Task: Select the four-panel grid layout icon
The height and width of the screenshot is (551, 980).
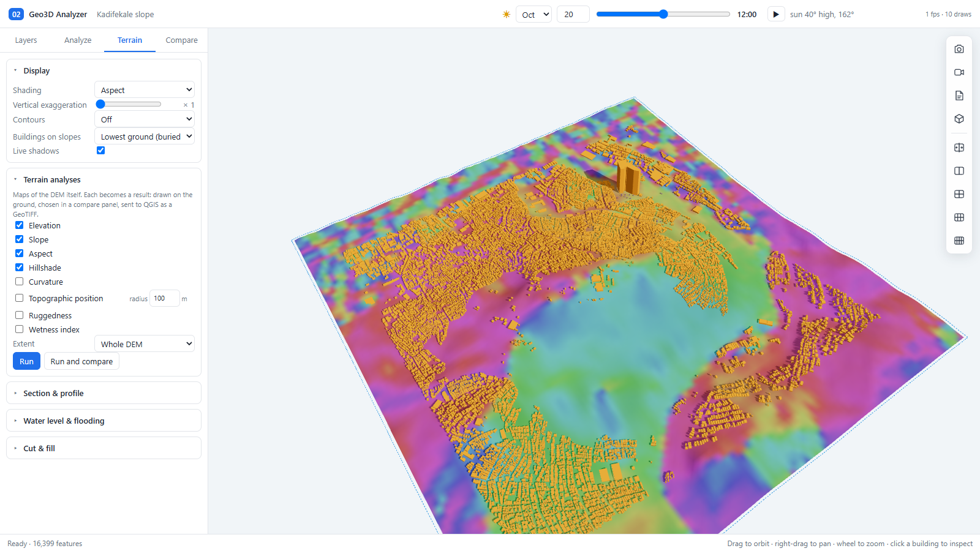Action: 959,194
